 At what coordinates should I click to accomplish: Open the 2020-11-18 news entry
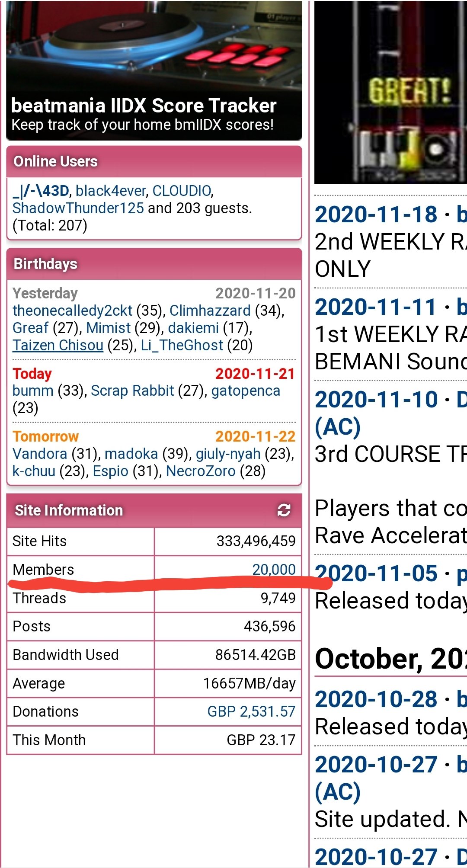376,215
